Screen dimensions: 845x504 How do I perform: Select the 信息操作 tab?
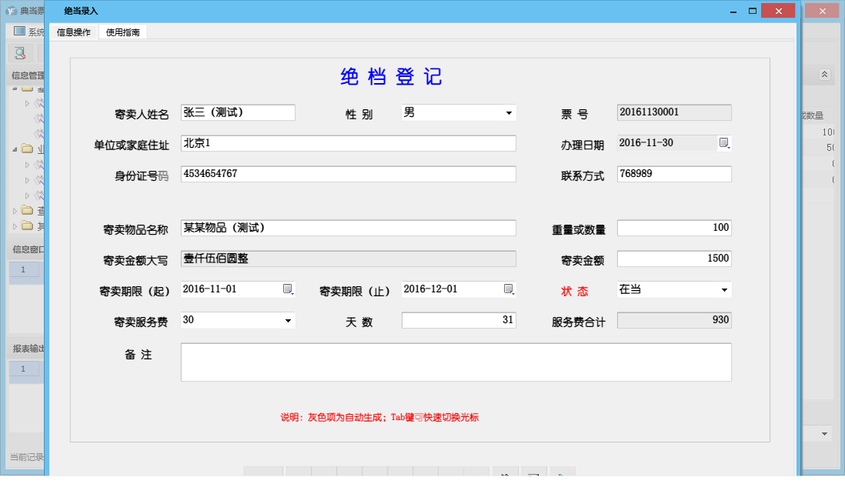point(72,33)
